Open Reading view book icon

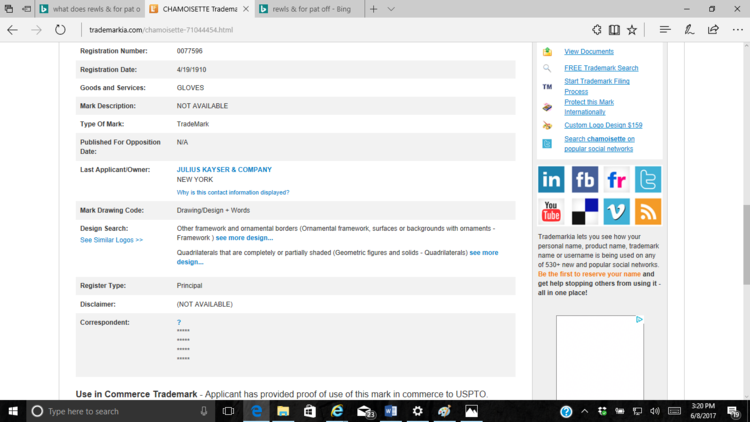point(614,30)
